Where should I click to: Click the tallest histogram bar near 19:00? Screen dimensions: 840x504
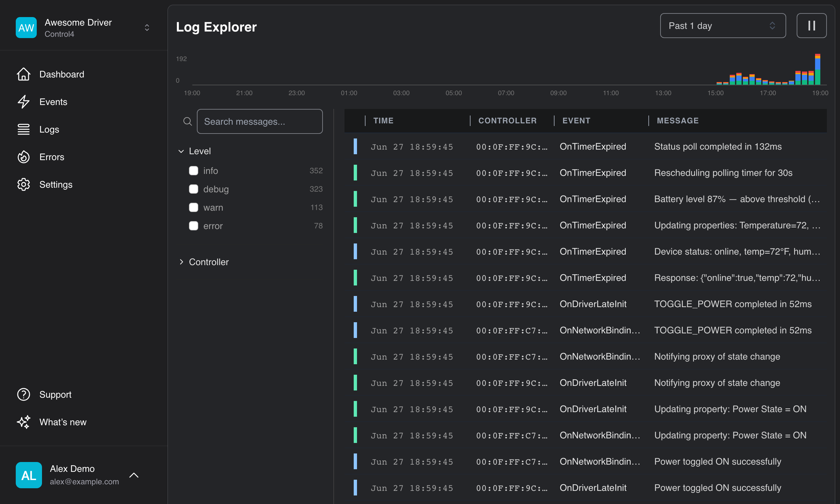click(818, 69)
